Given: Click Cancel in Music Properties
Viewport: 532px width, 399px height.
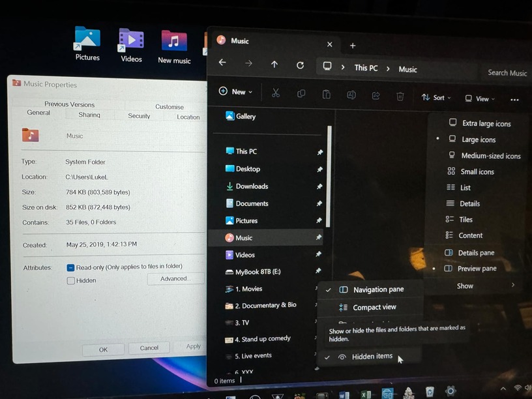Looking at the screenshot, I should click(x=149, y=347).
